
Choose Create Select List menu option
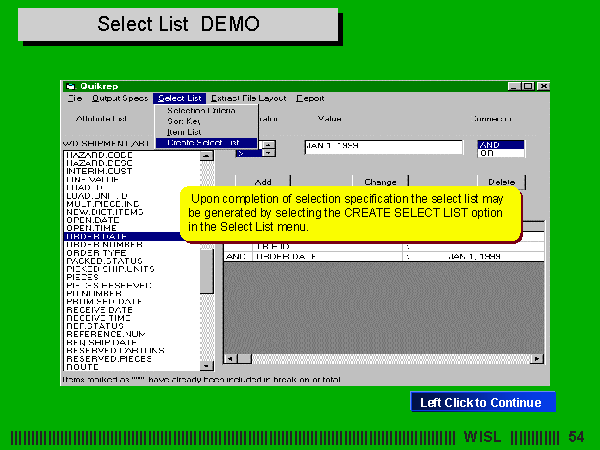tap(204, 143)
